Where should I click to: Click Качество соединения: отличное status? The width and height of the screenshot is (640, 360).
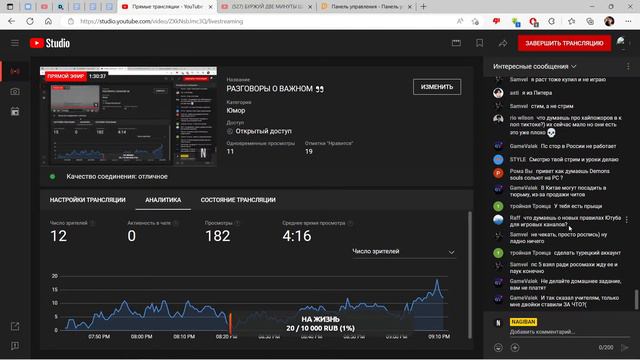tap(117, 176)
